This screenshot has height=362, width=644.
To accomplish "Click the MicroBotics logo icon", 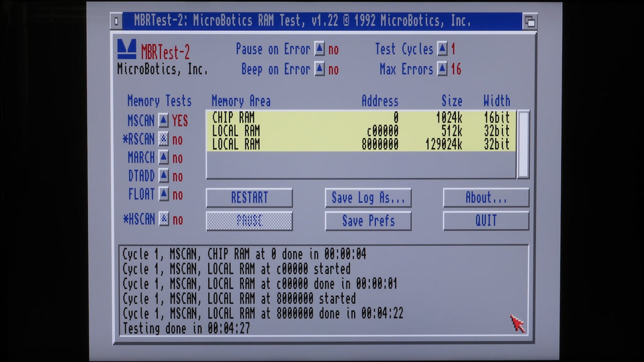I will (x=126, y=49).
